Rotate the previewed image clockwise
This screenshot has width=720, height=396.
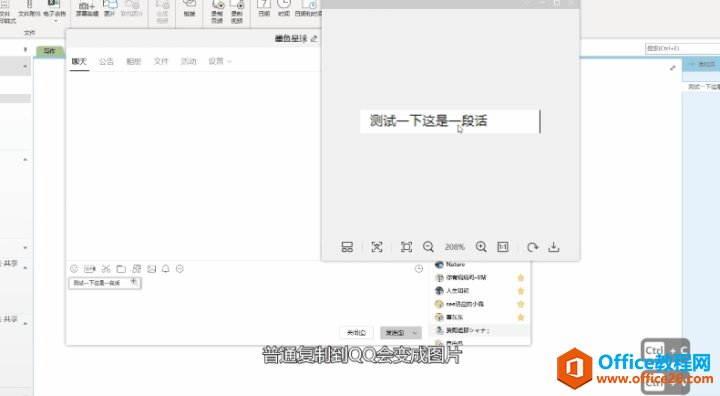pyautogui.click(x=532, y=247)
